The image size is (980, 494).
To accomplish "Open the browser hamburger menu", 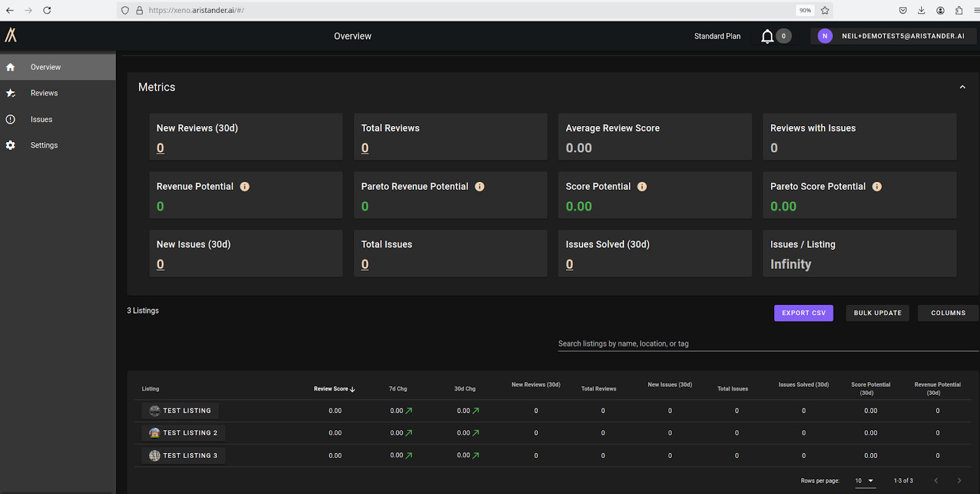I will (x=976, y=10).
